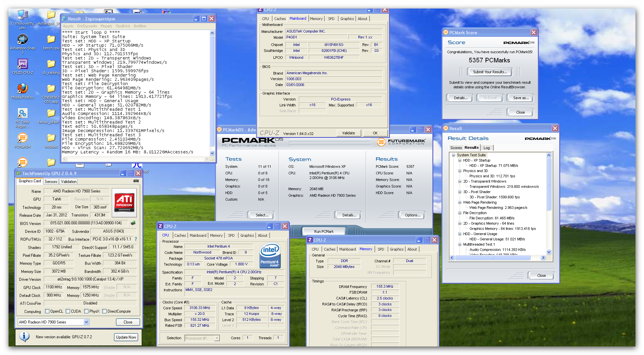Open the AMD Radeon HD 7900 Series dropdown

click(x=86, y=322)
